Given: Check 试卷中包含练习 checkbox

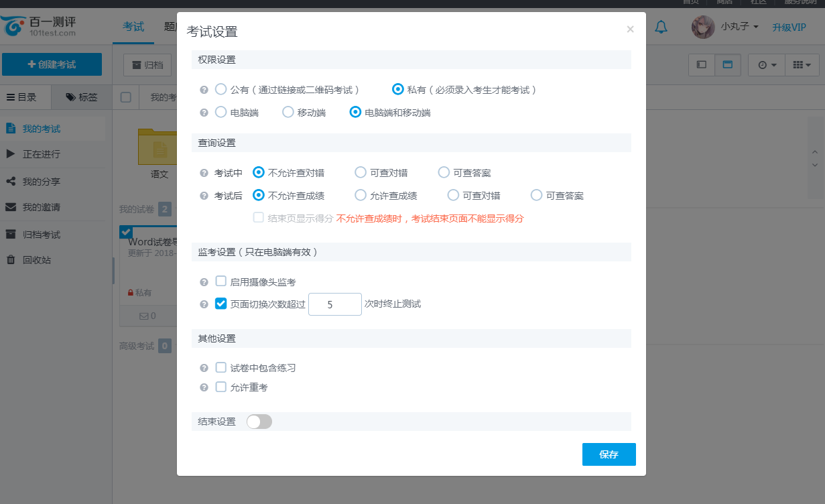Looking at the screenshot, I should point(221,367).
